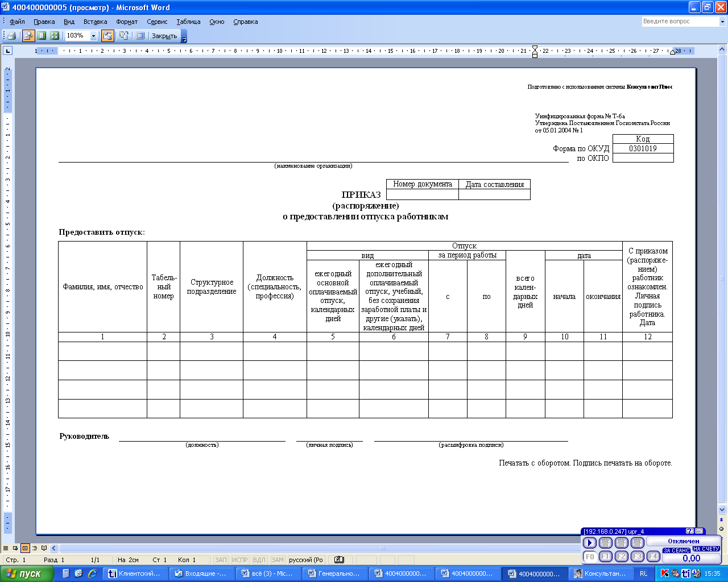Click the help icon in upr_4 widget title
The width and height of the screenshot is (728, 582).
pyautogui.click(x=690, y=531)
